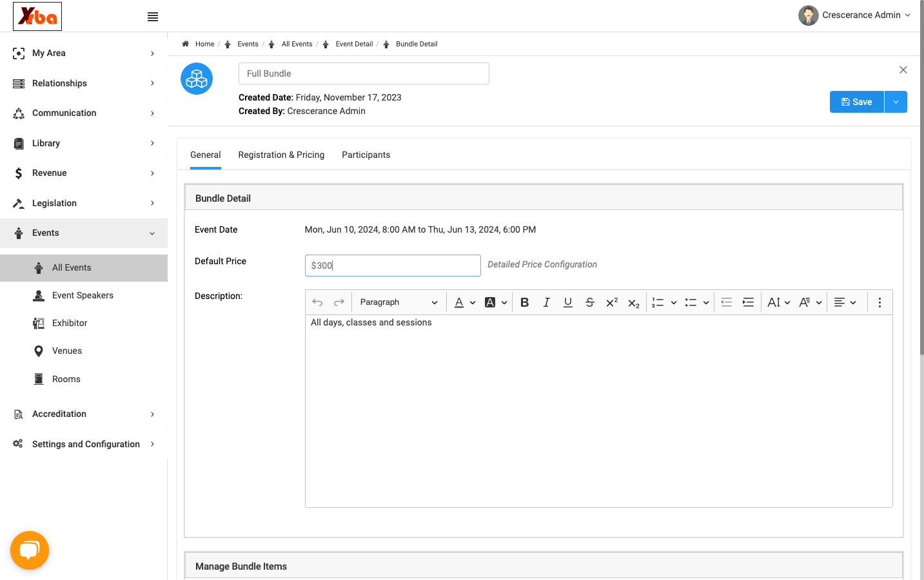924x580 pixels.
Task: Switch to the Registration & Pricing tab
Action: [x=281, y=155]
